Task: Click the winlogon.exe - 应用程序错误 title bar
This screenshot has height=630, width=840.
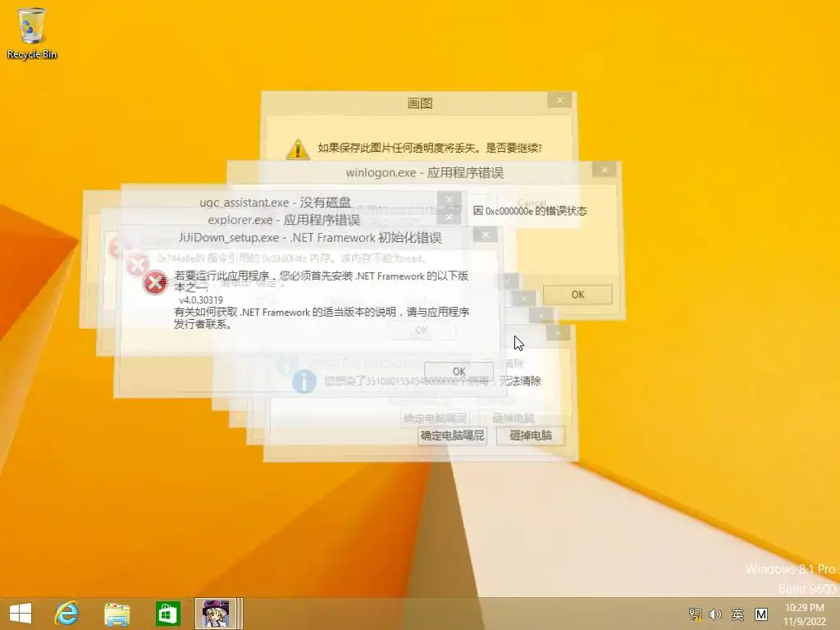Action: 424,172
